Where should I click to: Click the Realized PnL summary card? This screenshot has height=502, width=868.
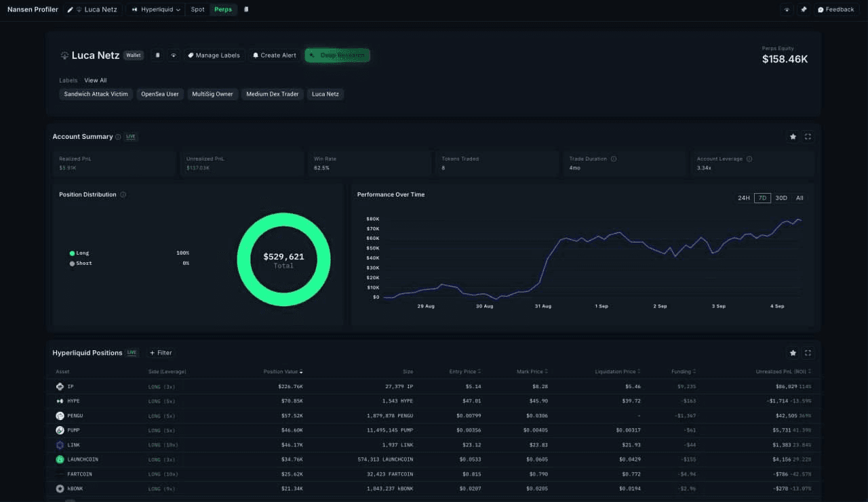point(114,163)
